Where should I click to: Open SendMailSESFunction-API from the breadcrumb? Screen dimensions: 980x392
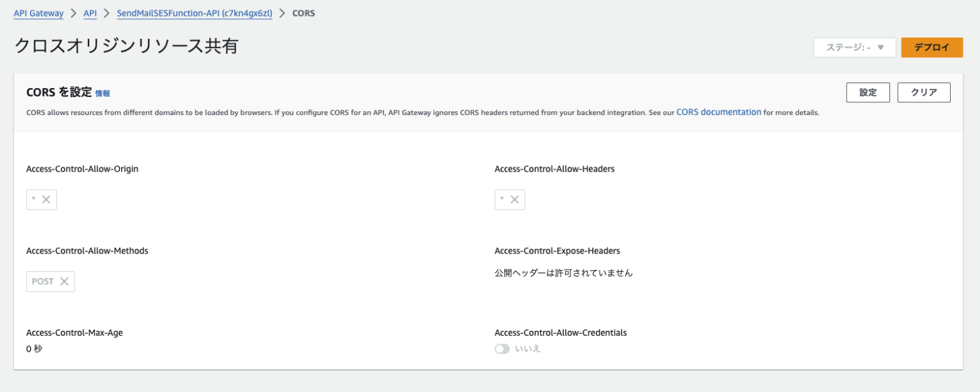pos(194,13)
